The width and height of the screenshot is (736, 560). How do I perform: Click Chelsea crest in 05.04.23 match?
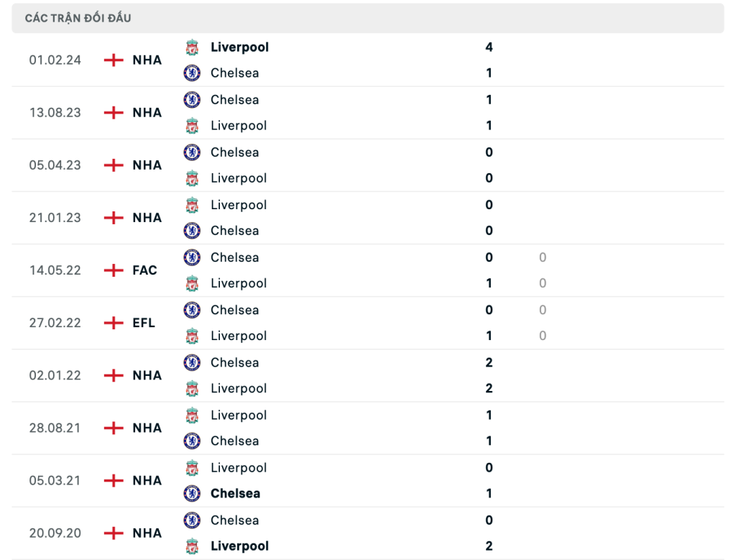click(192, 152)
